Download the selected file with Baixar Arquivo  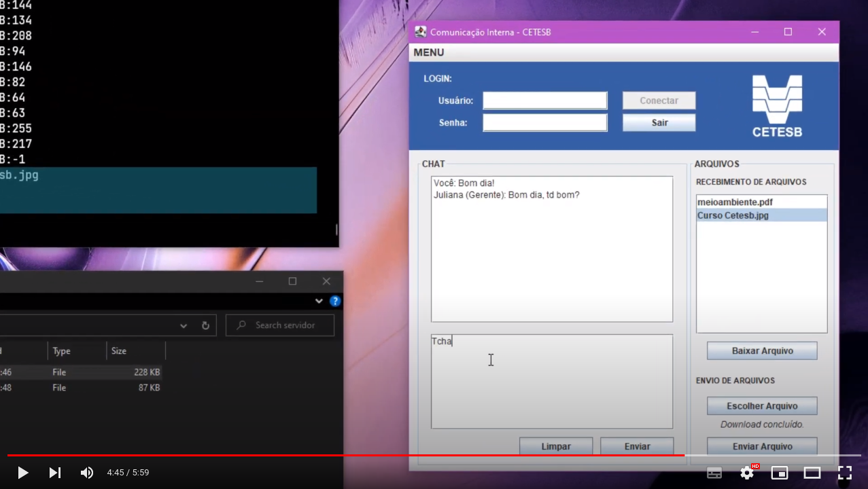tap(761, 350)
